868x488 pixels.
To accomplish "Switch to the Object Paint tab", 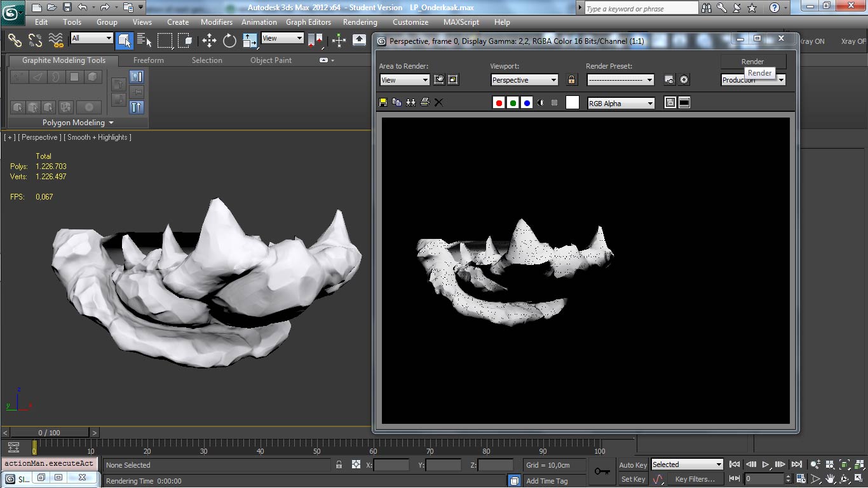I will (x=271, y=60).
